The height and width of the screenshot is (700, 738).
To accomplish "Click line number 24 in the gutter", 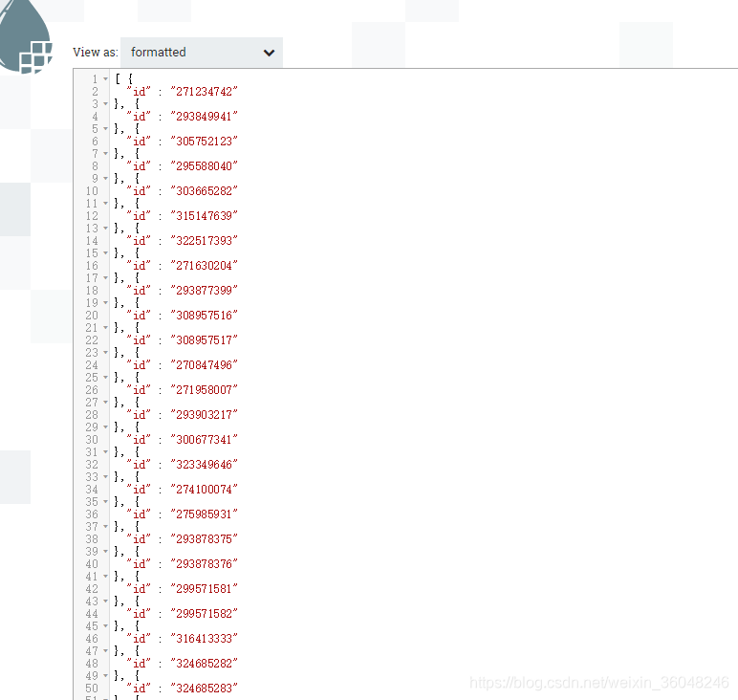I will pos(92,365).
